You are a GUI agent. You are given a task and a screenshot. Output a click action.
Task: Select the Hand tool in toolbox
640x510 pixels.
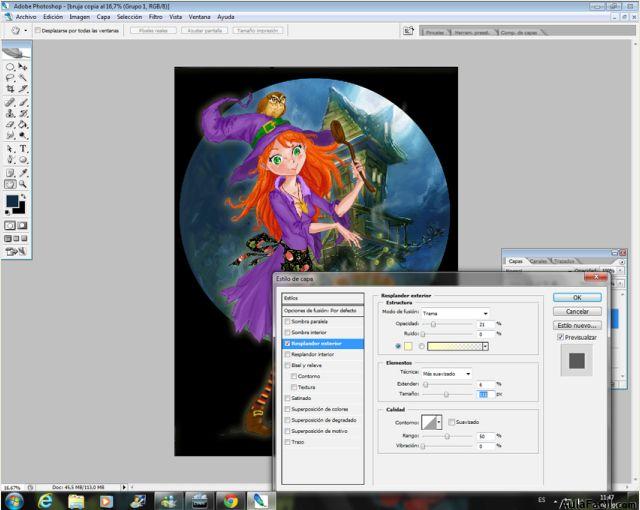point(10,184)
